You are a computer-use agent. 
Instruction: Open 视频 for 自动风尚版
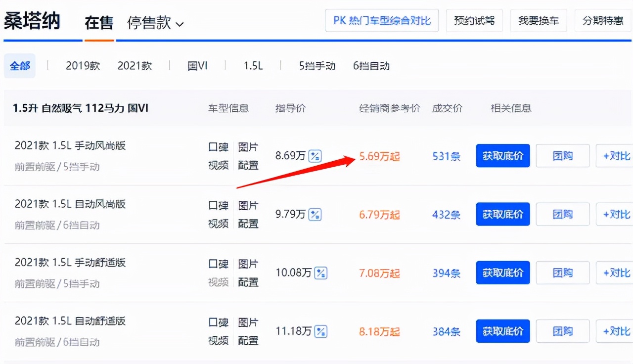219,224
